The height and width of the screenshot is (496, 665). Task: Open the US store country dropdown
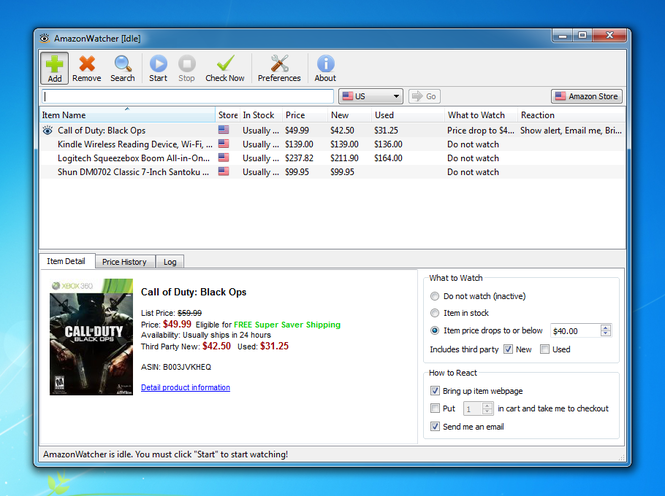tap(371, 96)
